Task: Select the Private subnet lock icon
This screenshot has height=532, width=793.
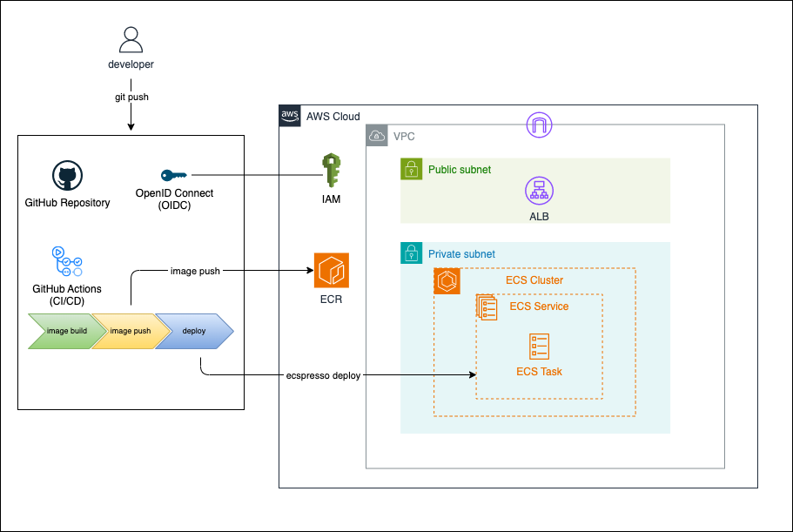Action: pos(411,253)
